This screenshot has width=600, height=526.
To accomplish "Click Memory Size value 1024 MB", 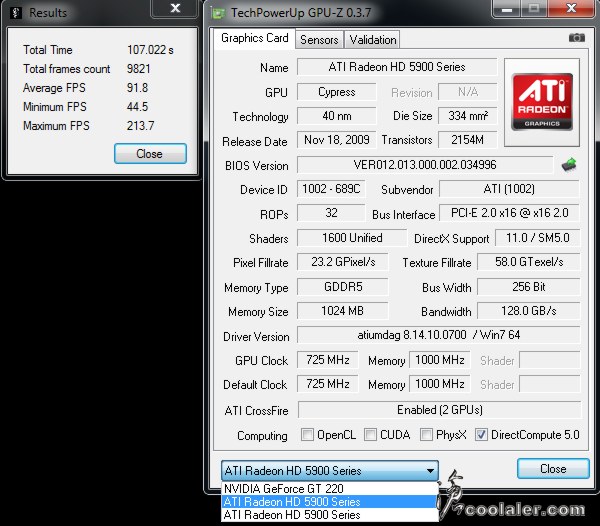I will pos(343,311).
